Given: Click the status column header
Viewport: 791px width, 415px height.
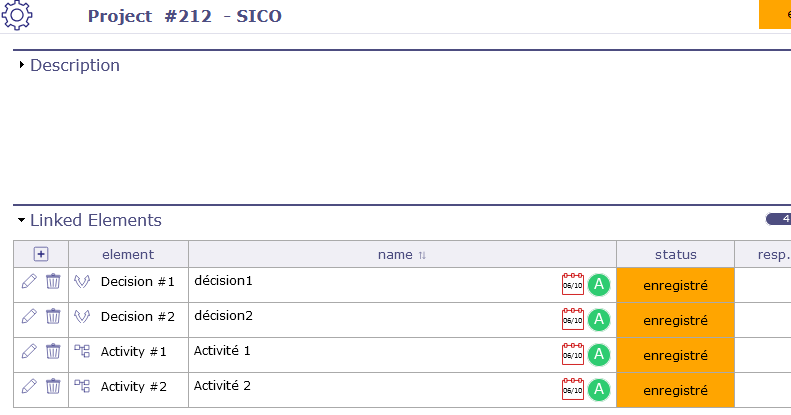Looking at the screenshot, I should pos(675,255).
